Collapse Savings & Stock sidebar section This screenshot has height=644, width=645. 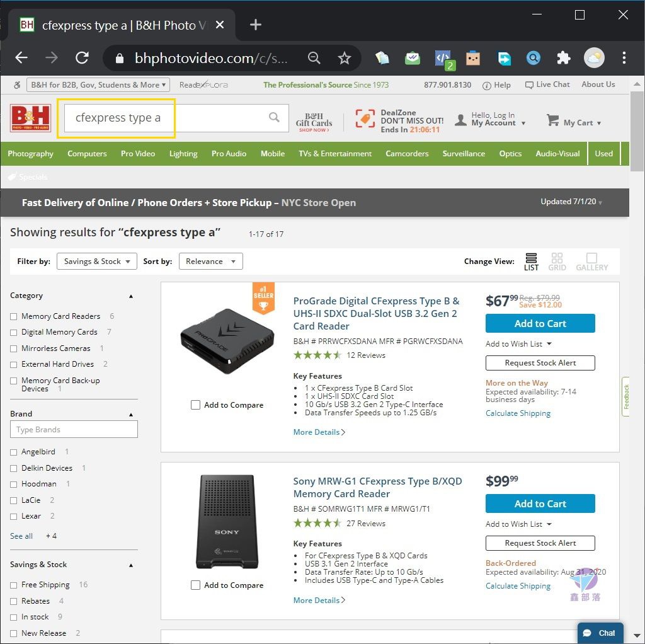[131, 565]
